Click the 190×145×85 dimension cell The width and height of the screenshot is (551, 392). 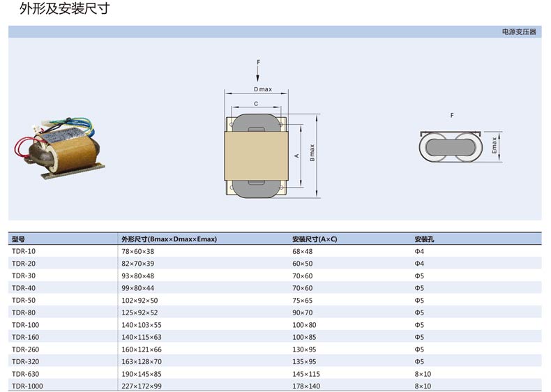click(142, 374)
